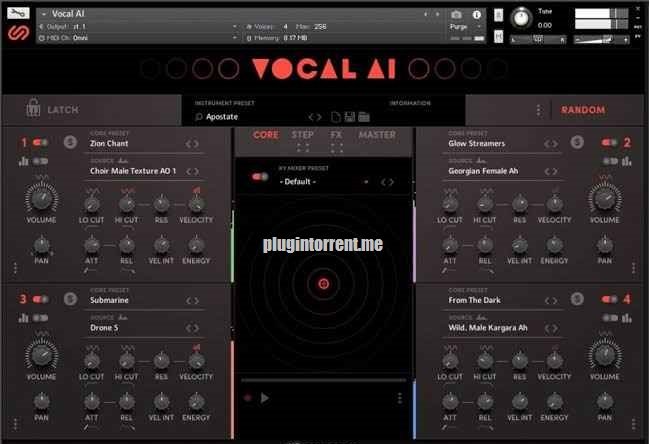Click layer 1 VOLUME knob
650x444 pixels.
coord(41,198)
